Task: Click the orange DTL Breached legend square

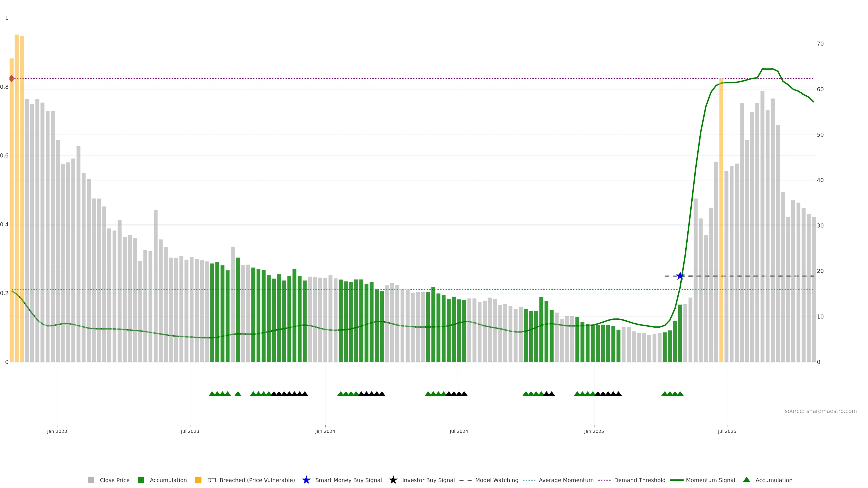Action: click(198, 480)
